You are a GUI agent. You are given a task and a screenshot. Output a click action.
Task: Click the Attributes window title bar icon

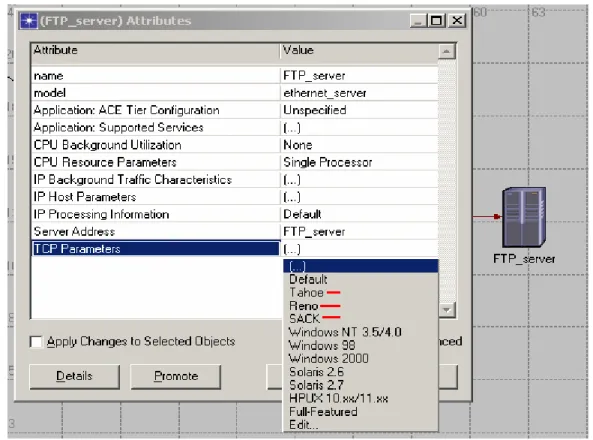click(x=29, y=21)
